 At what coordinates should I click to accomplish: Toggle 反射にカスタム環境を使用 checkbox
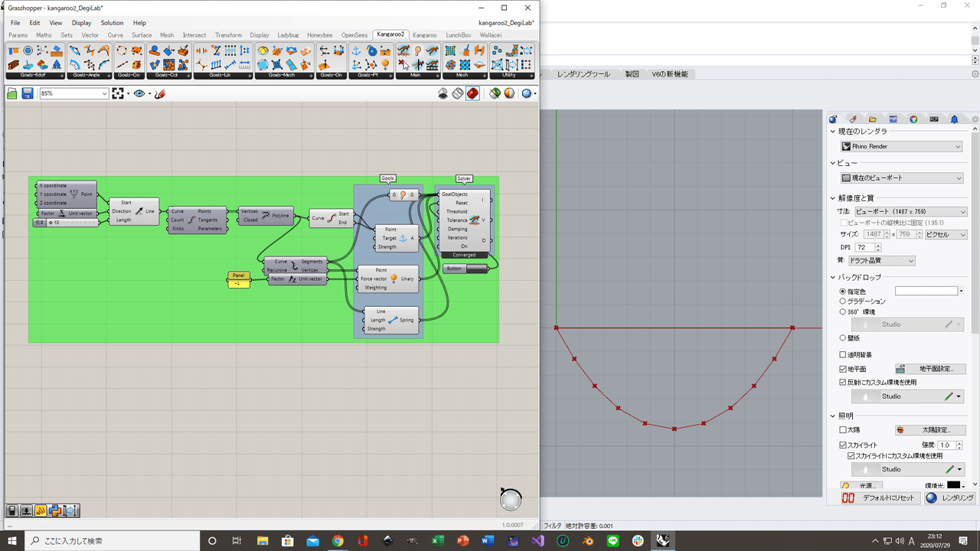pos(843,382)
